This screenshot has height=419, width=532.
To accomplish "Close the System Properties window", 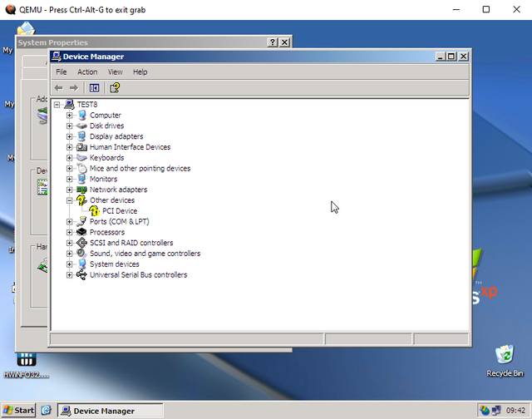I will [284, 42].
